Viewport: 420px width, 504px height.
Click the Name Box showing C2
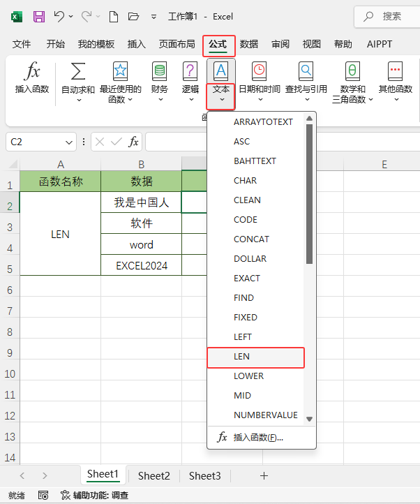(36, 142)
